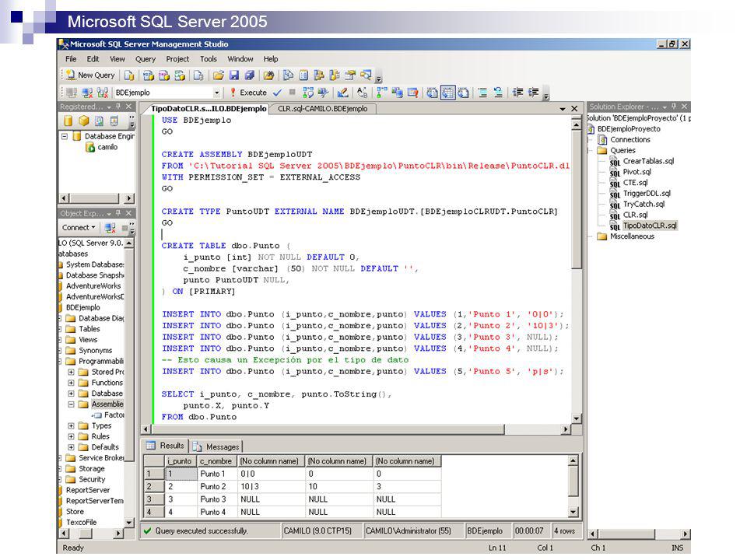The image size is (747, 560).
Task: Open the Project menu
Action: coord(177,59)
